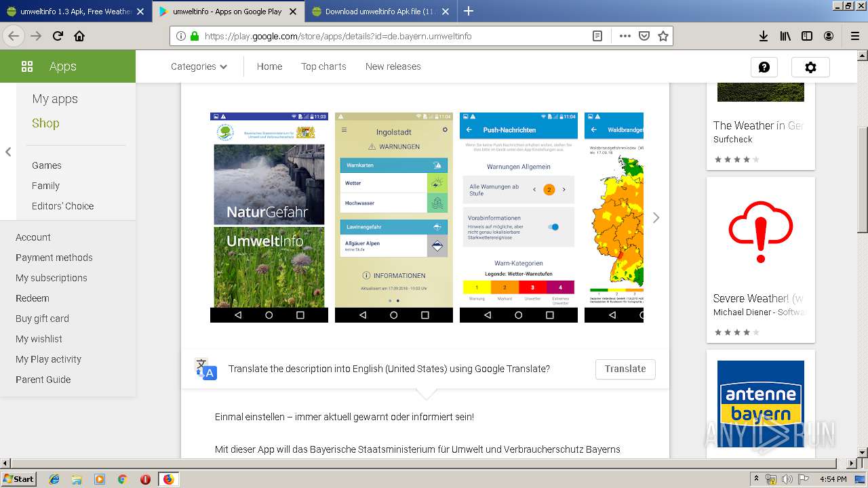Image resolution: width=868 pixels, height=488 pixels.
Task: Open Payment methods
Action: tap(54, 258)
